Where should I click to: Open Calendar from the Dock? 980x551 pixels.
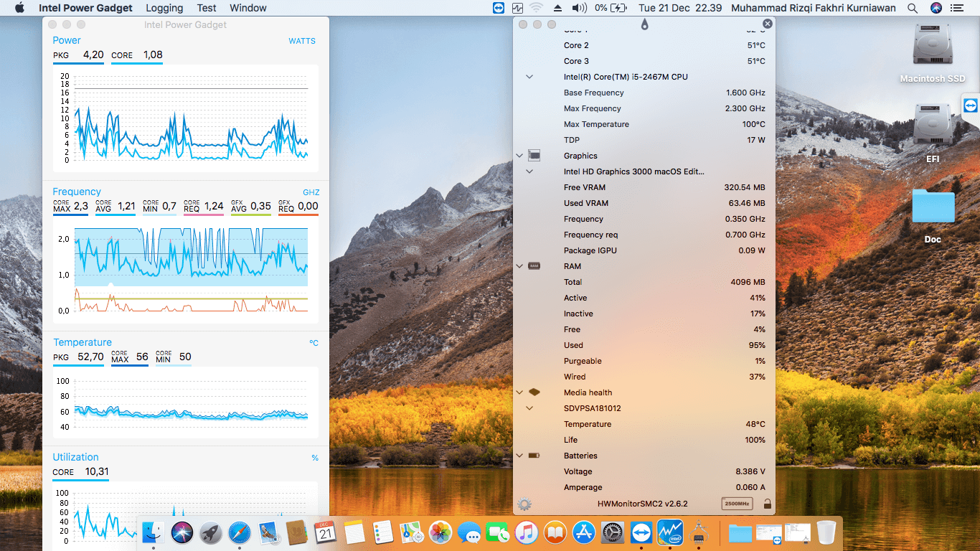pos(326,532)
